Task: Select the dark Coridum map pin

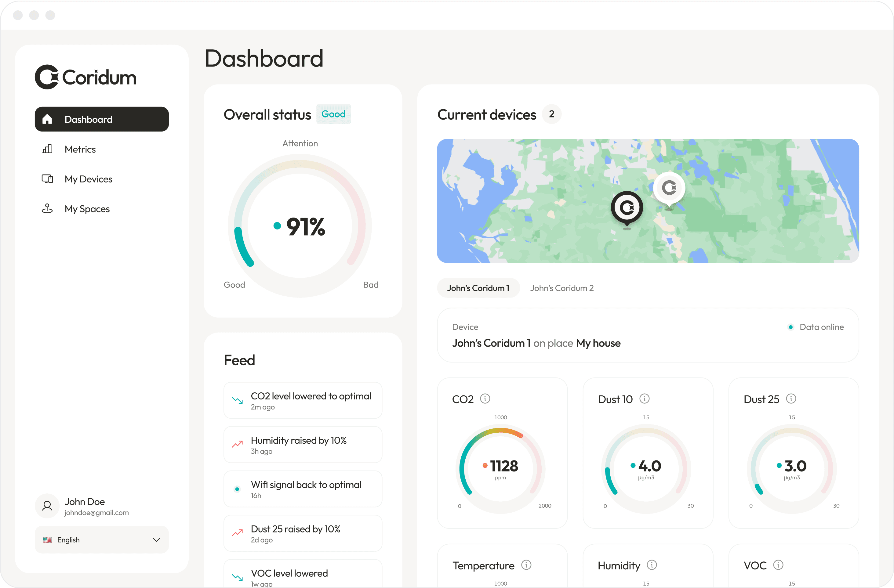Action: 627,209
